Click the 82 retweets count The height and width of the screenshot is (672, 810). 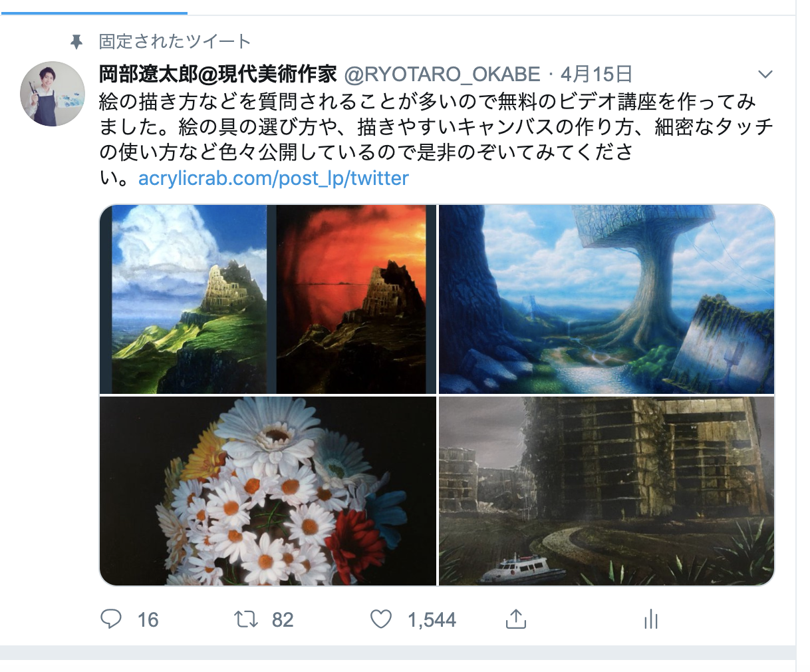coord(283,620)
